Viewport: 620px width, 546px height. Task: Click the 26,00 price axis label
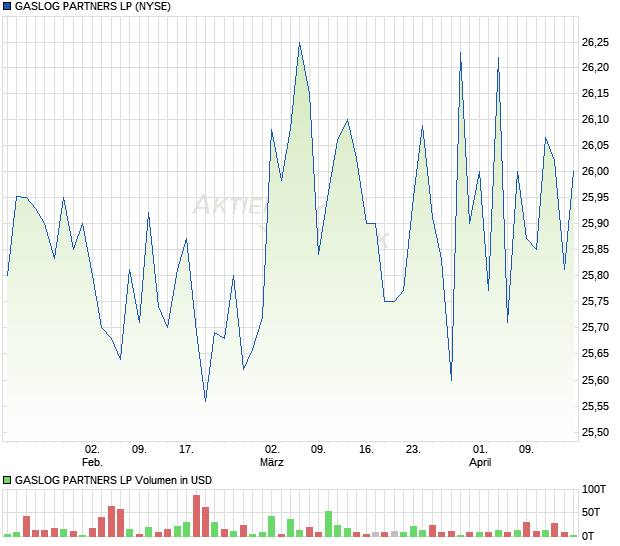(x=595, y=171)
